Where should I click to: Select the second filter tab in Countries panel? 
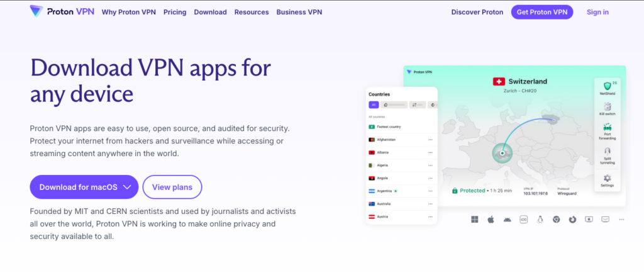point(394,105)
